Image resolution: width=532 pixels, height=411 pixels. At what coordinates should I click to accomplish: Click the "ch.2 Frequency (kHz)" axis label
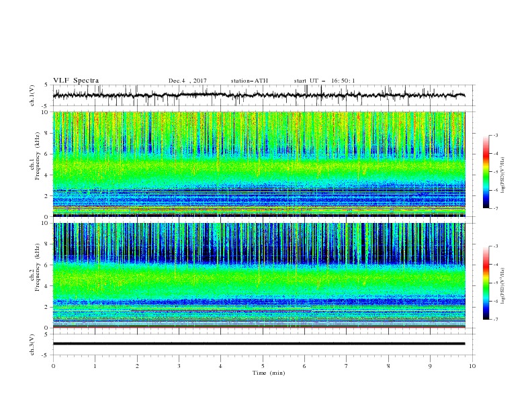pos(35,267)
